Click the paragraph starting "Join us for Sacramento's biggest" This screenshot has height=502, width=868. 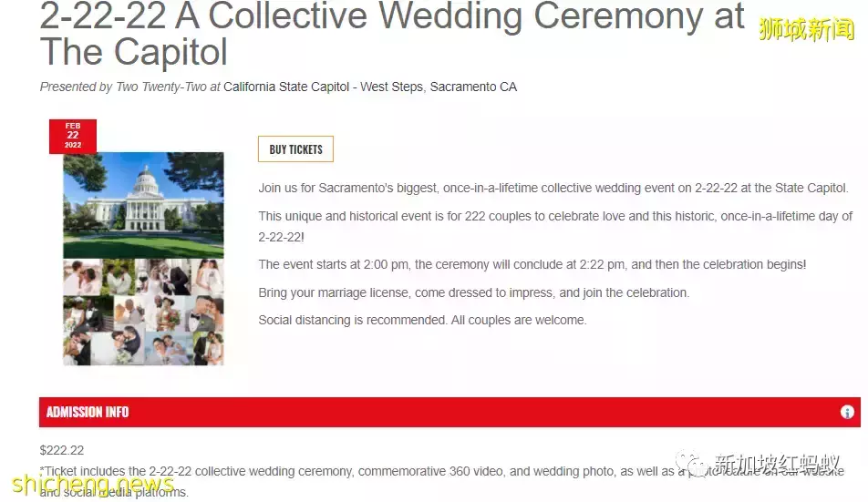tap(553, 189)
